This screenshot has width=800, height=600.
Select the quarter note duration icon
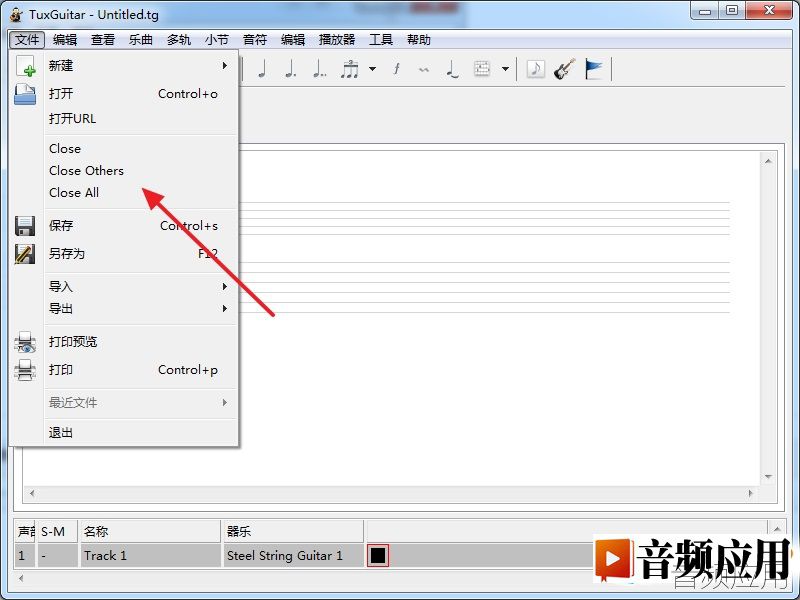click(x=262, y=69)
